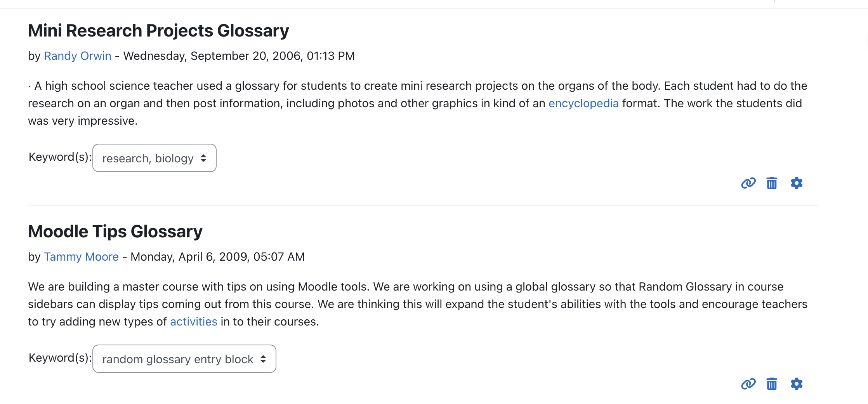Expand the 'research, biology' keyword dropdown

coord(155,158)
